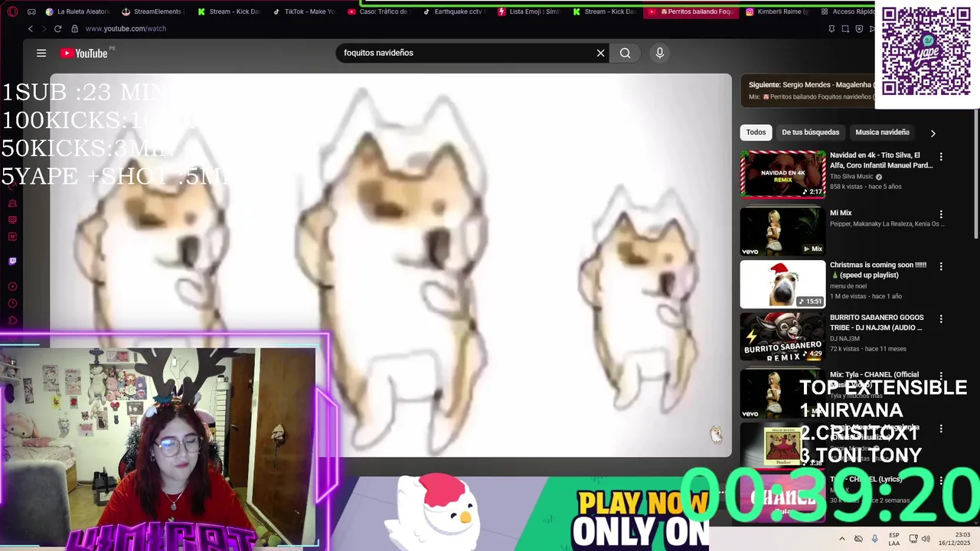Open options menu for Navidad en 4k

pos(941,157)
